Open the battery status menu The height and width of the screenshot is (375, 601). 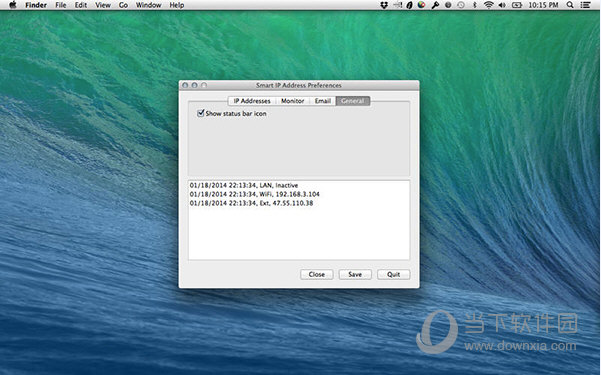click(x=517, y=5)
